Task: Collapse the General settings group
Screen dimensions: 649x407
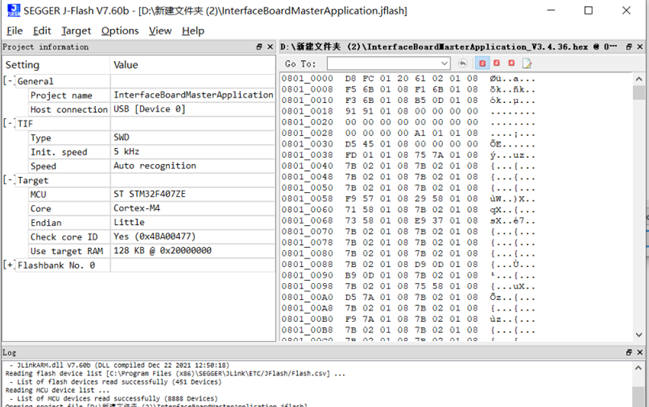Action: pos(9,81)
